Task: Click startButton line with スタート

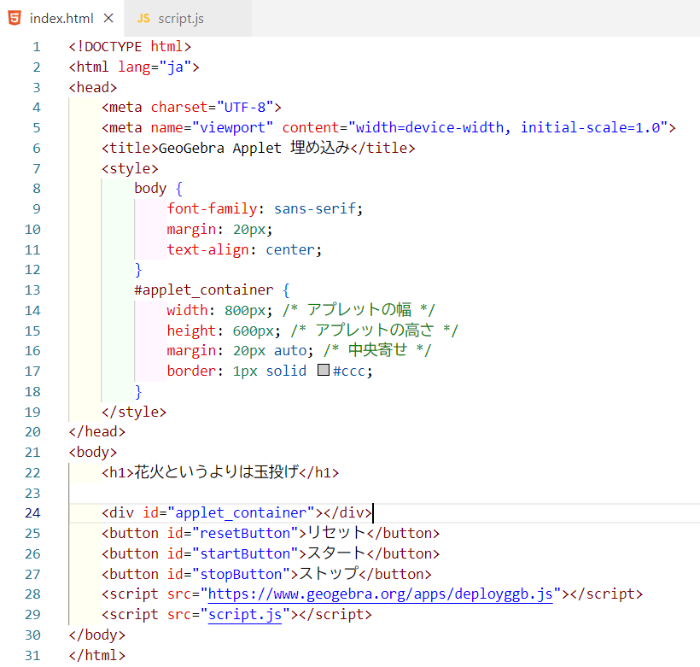Action: 271,554
